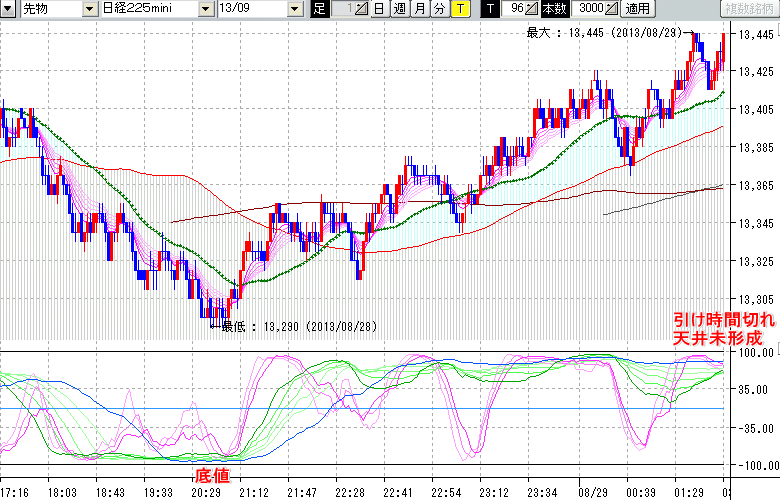Open the 先物 product type dropdown
This screenshot has width=780, height=500.
pyautogui.click(x=64, y=9)
